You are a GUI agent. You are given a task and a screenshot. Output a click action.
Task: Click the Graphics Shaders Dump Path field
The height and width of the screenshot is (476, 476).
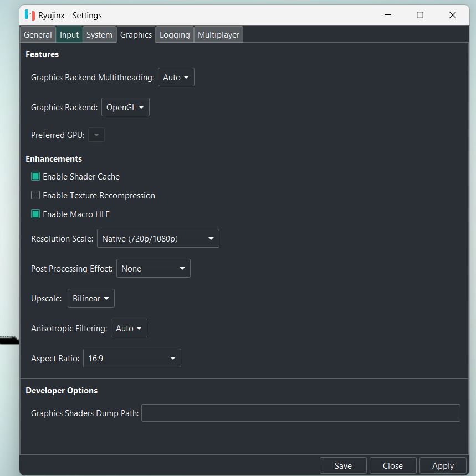(300, 413)
